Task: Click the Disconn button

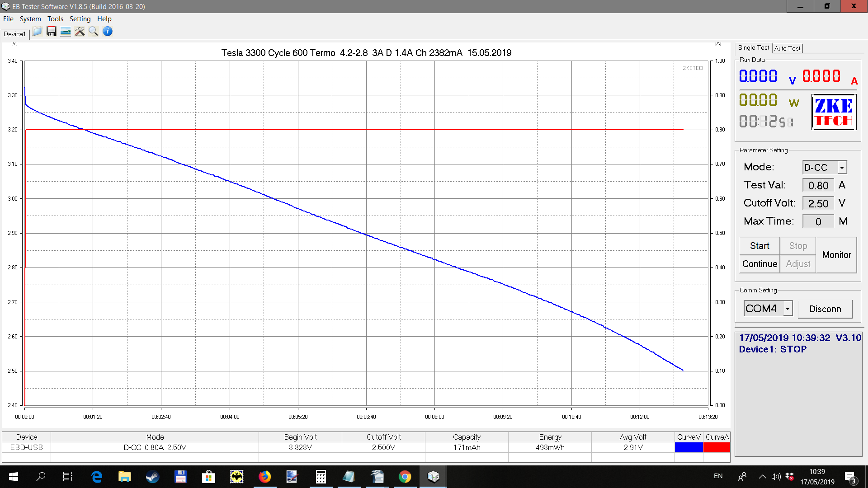Action: pyautogui.click(x=825, y=309)
